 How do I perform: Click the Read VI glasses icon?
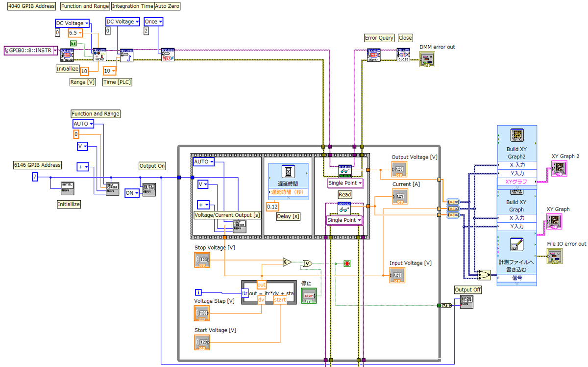(344, 208)
